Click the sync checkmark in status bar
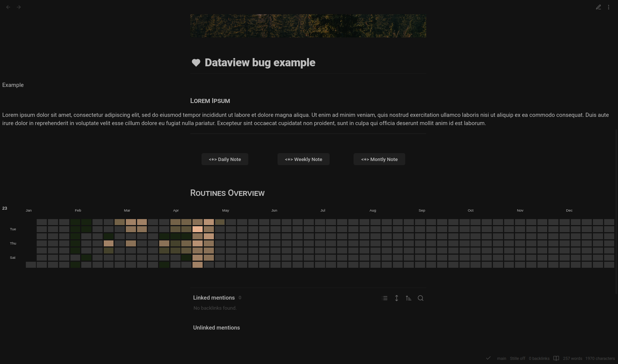Image resolution: width=618 pixels, height=364 pixels. coord(488,358)
